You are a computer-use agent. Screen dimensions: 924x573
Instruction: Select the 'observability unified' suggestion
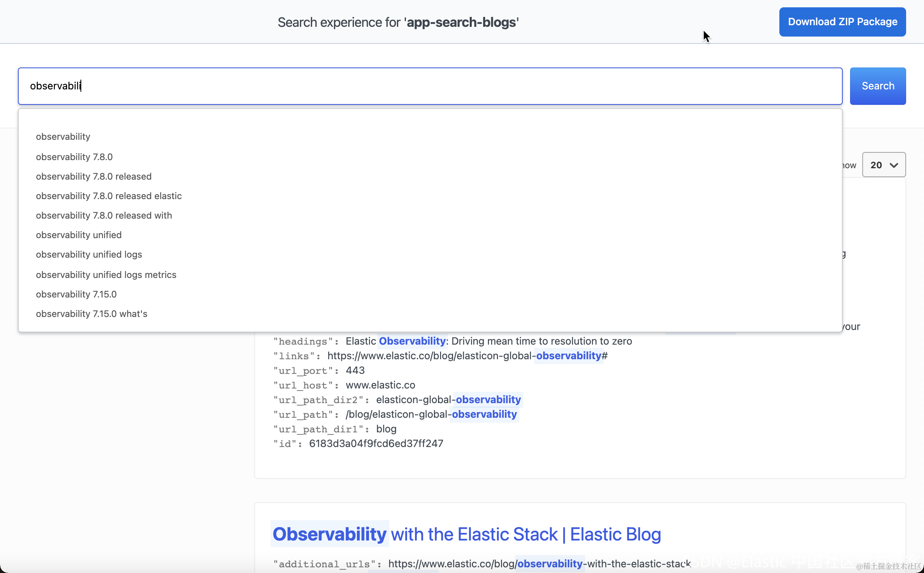click(78, 235)
